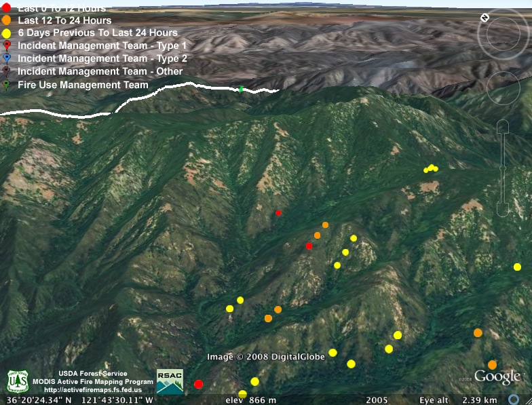The width and height of the screenshot is (532, 405).
Task: Click the Google logo watermark
Action: coord(497,377)
